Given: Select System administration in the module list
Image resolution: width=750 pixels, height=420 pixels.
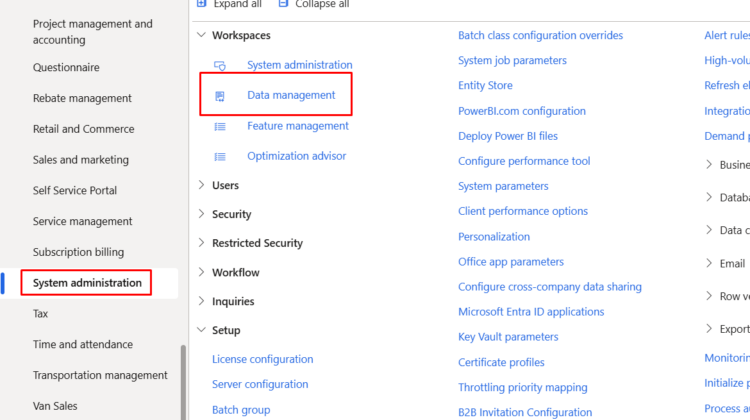Looking at the screenshot, I should [x=87, y=283].
